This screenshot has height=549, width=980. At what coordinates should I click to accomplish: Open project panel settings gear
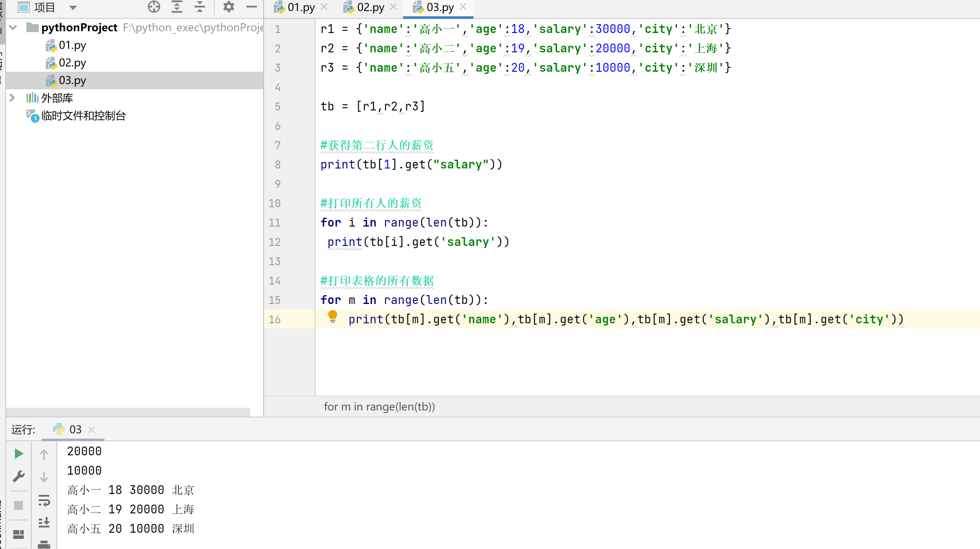pyautogui.click(x=228, y=7)
